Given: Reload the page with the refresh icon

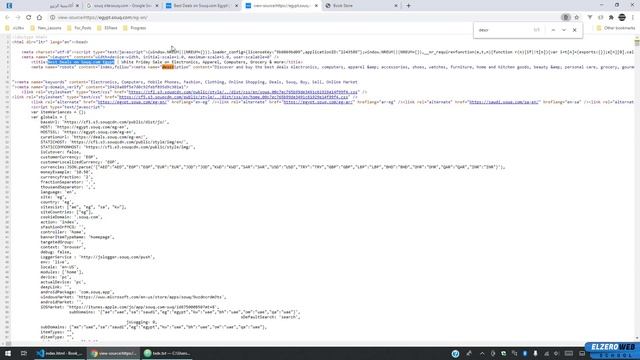Looking at the screenshot, I should coord(29,18).
